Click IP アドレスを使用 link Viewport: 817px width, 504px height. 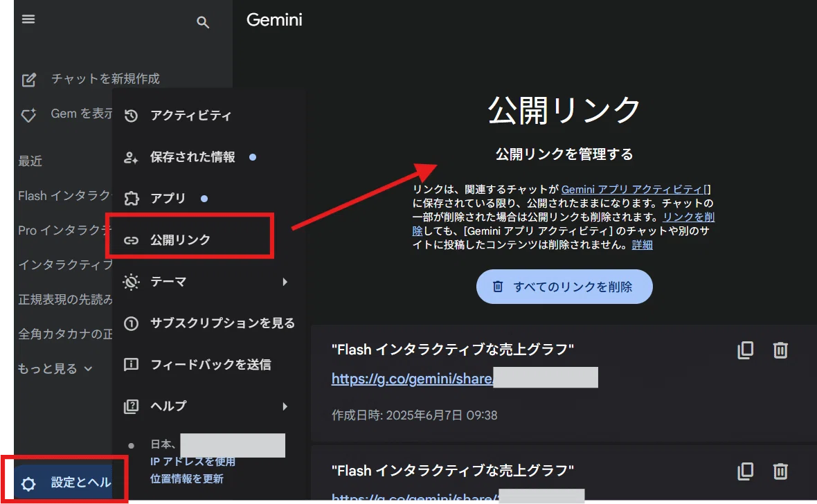(192, 461)
